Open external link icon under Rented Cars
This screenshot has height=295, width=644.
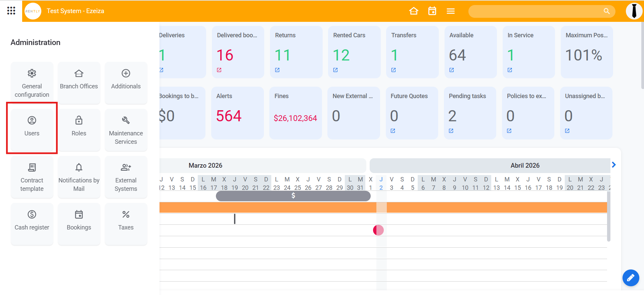[335, 70]
